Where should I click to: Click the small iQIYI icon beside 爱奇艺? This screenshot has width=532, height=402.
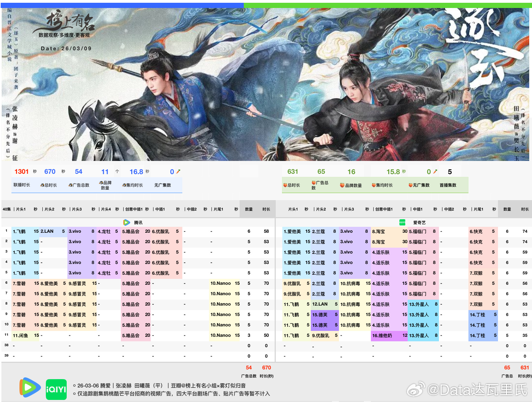[402, 222]
